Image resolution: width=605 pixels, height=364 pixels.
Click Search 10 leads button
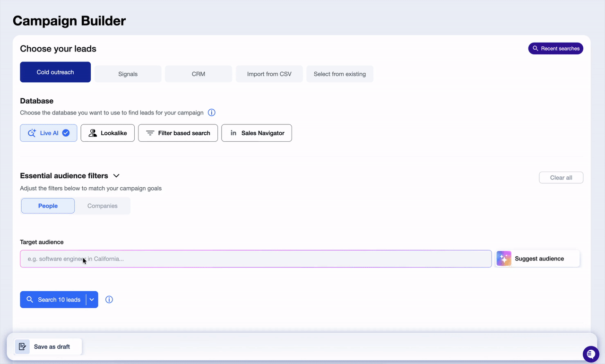[53, 300]
